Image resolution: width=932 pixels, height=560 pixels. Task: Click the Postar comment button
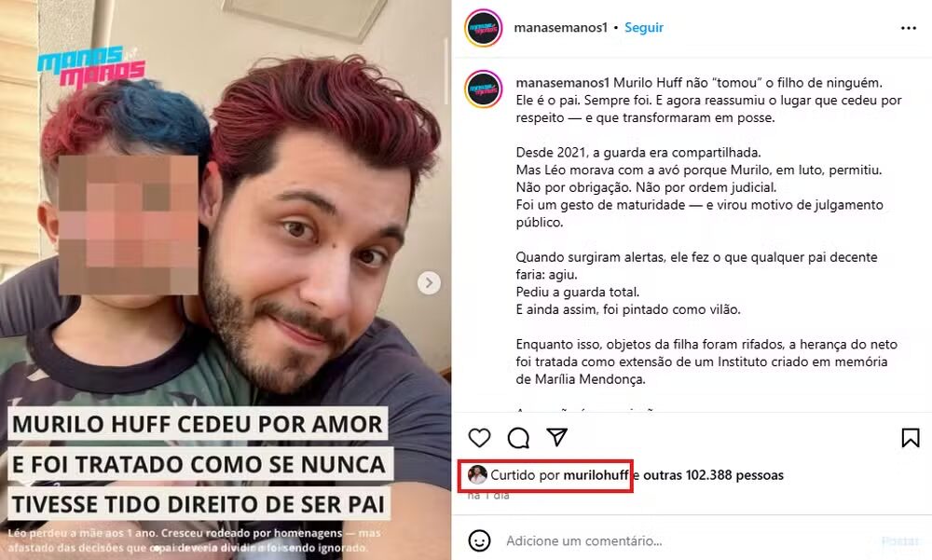tap(900, 541)
